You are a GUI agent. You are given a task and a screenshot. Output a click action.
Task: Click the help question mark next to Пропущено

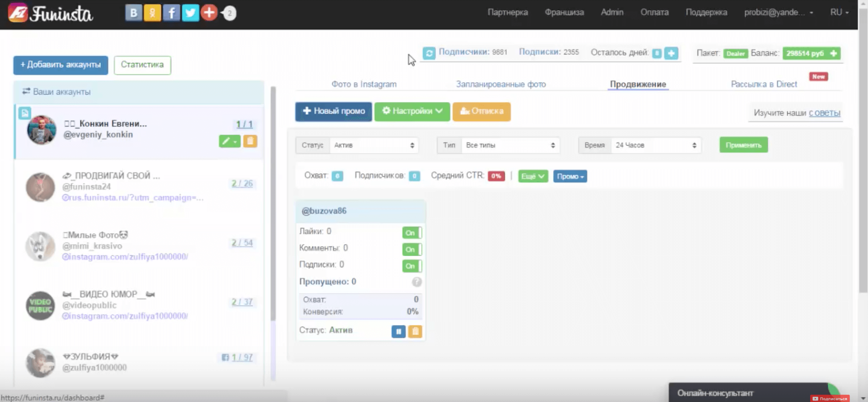(x=416, y=282)
